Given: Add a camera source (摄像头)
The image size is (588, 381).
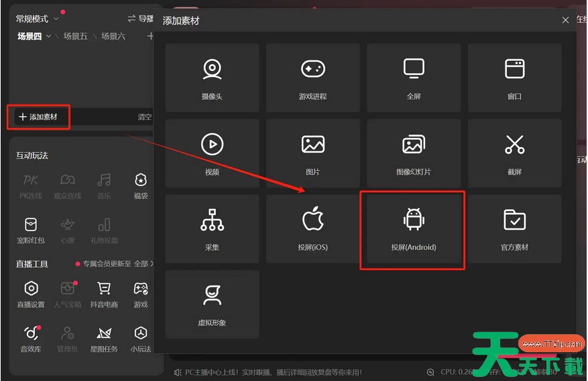Looking at the screenshot, I should [212, 78].
